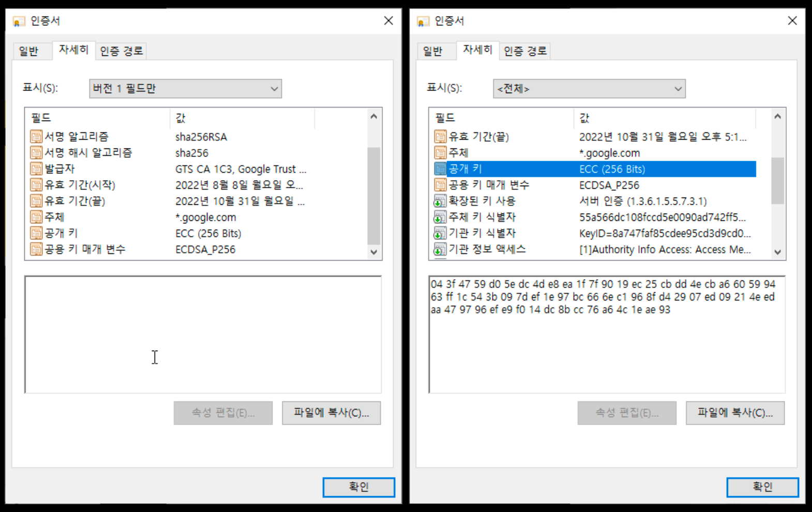Click scrollbar thumb of left field list
Image resolution: width=812 pixels, height=512 pixels.
(374, 195)
